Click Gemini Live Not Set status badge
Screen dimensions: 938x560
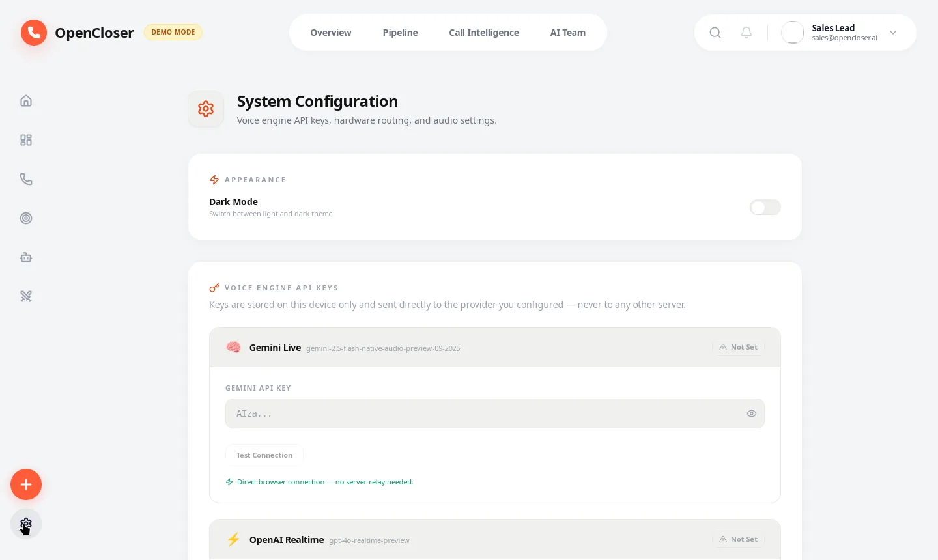tap(739, 347)
